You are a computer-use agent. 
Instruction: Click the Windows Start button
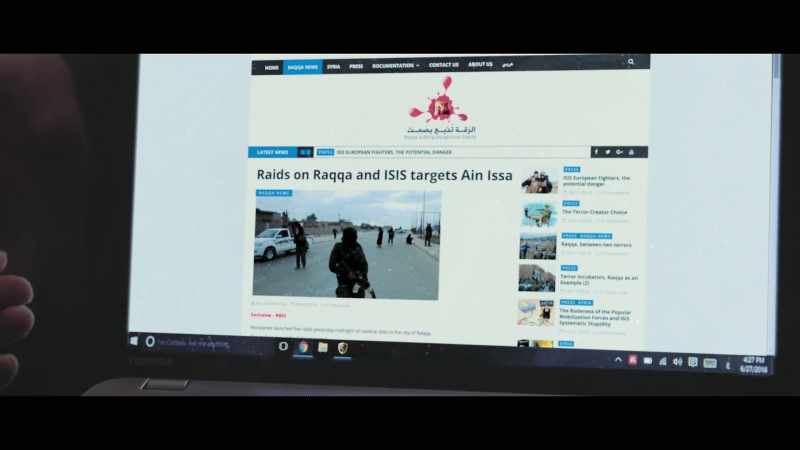(x=134, y=340)
